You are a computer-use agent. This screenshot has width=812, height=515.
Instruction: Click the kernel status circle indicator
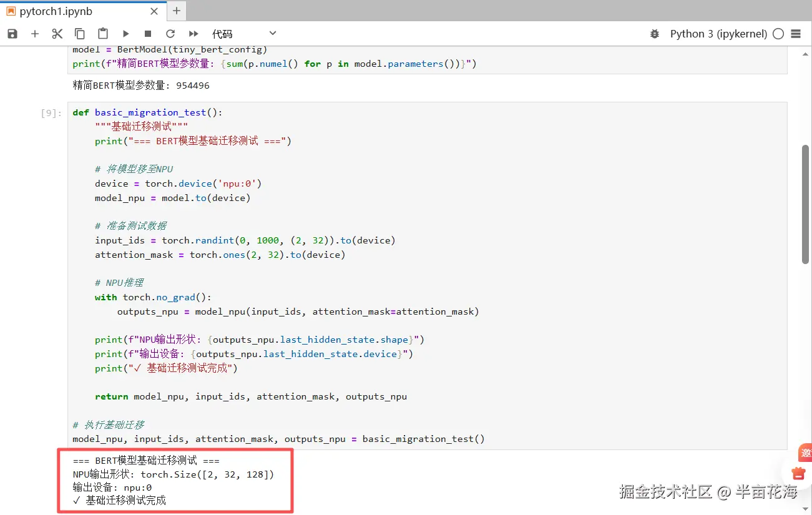(778, 34)
